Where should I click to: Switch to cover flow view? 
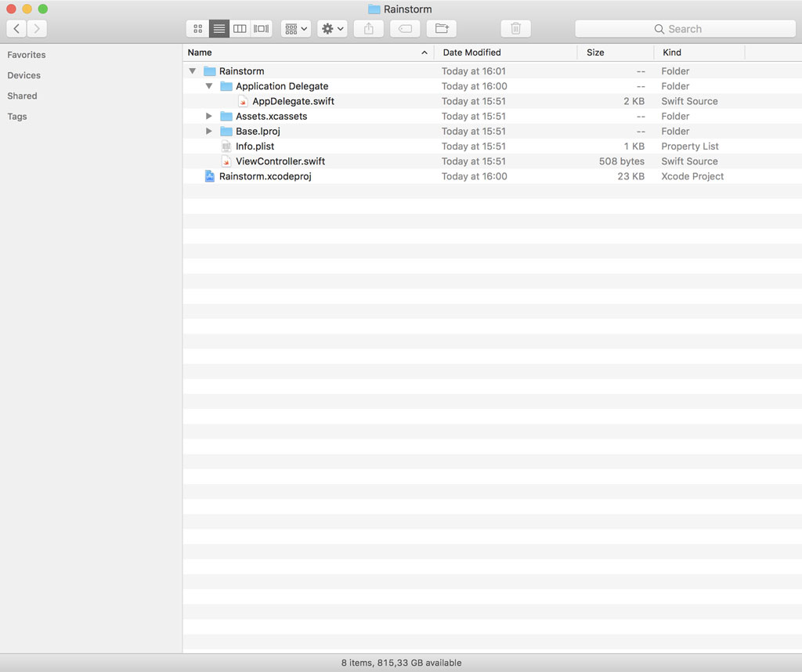(x=260, y=28)
